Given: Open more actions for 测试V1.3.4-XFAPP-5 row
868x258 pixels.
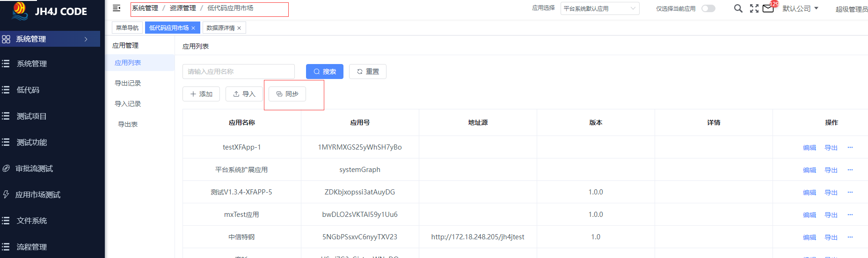Looking at the screenshot, I should point(850,192).
